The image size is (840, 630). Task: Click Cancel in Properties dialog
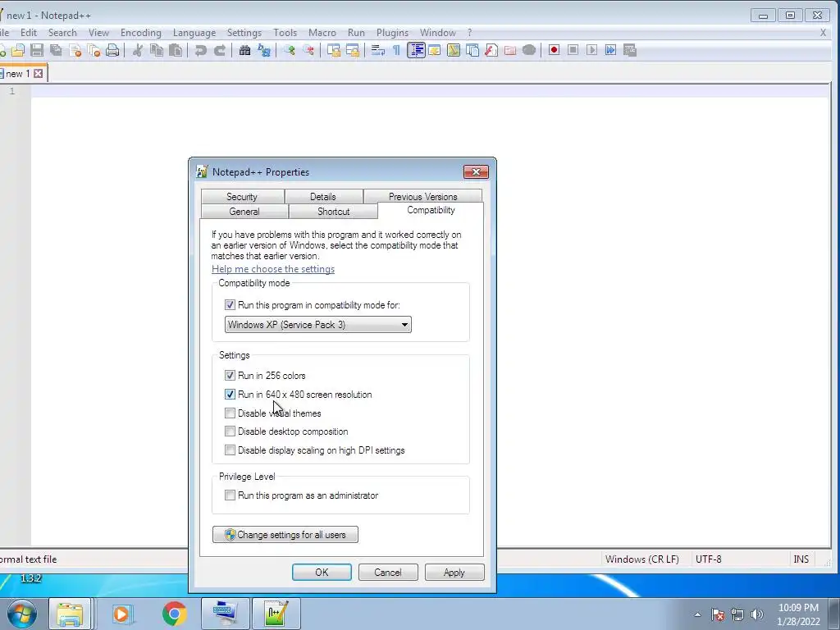388,572
